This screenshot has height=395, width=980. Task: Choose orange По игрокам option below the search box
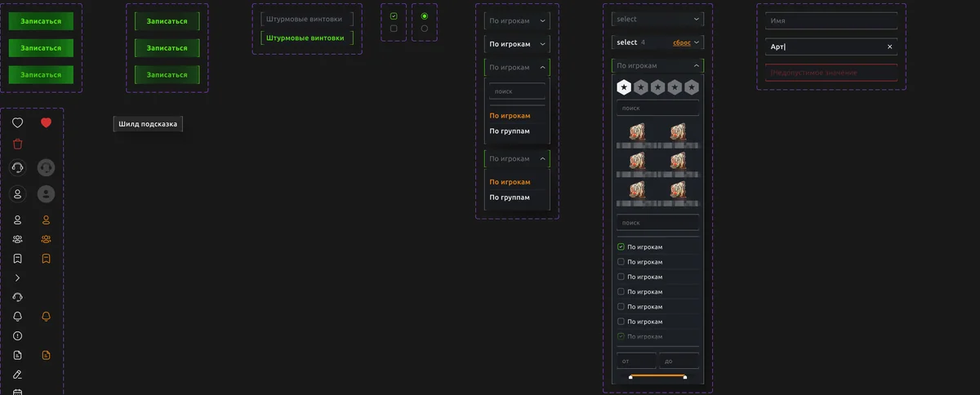(x=510, y=116)
